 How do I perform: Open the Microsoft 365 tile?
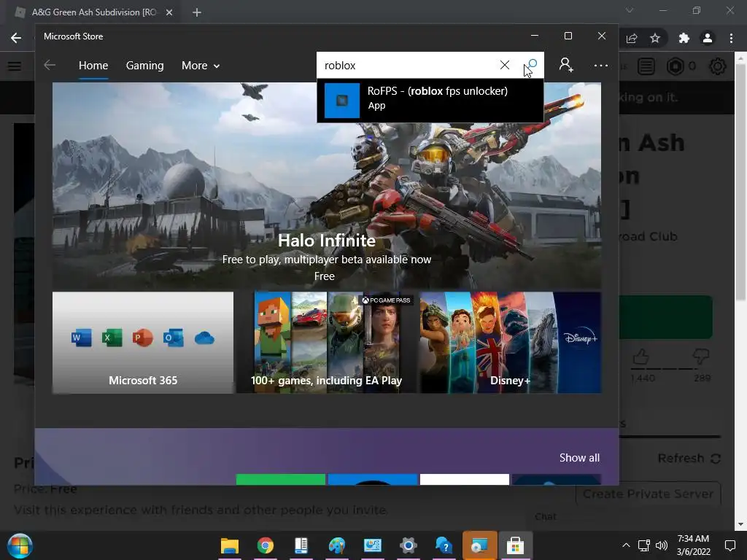[143, 343]
